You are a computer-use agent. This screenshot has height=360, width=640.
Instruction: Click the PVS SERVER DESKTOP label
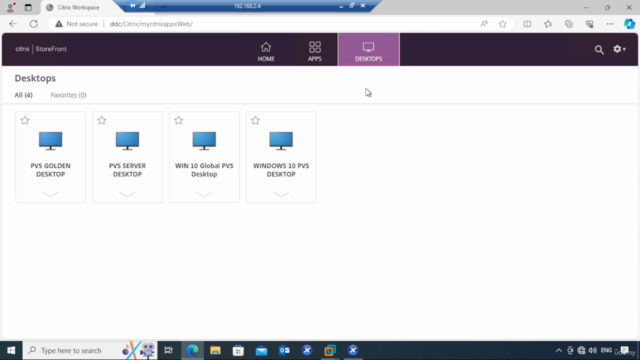coord(127,170)
